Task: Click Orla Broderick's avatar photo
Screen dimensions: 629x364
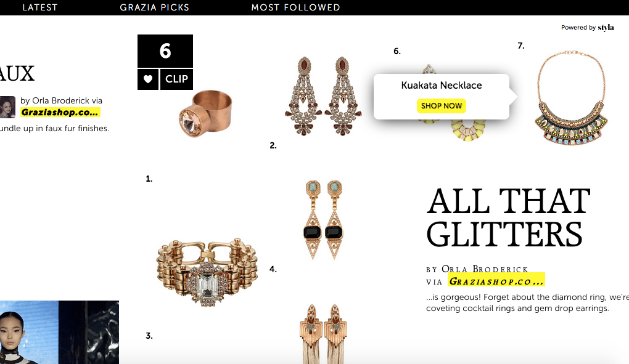Action: 7,107
